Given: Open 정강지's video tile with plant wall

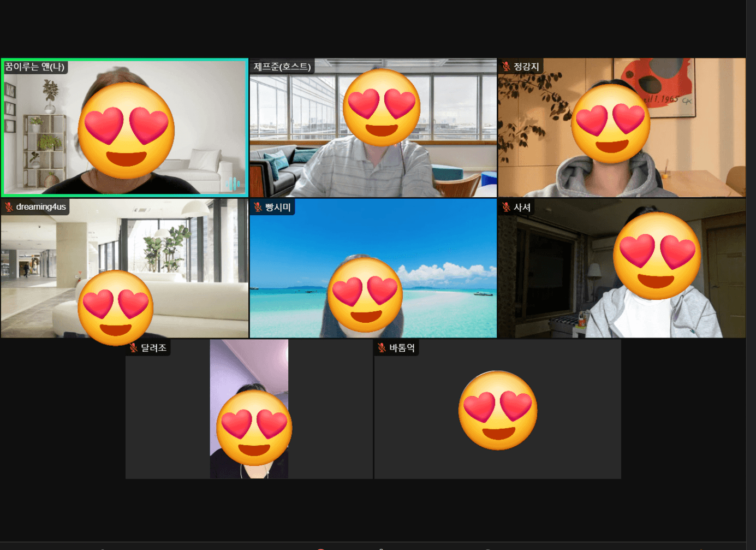Looking at the screenshot, I should [622, 127].
